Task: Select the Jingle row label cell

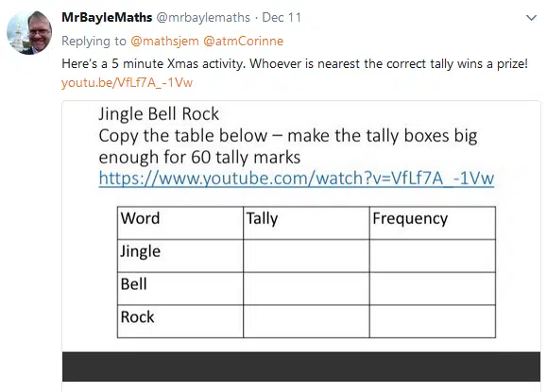Action: tap(180, 256)
